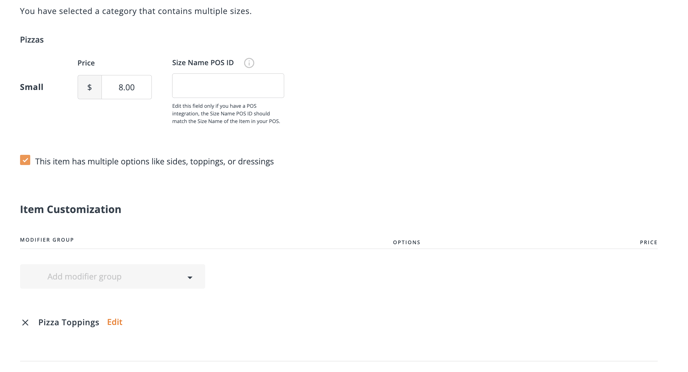Click the dropdown caret in Add modifier group
Image resolution: width=688 pixels, height=372 pixels.
pos(190,277)
